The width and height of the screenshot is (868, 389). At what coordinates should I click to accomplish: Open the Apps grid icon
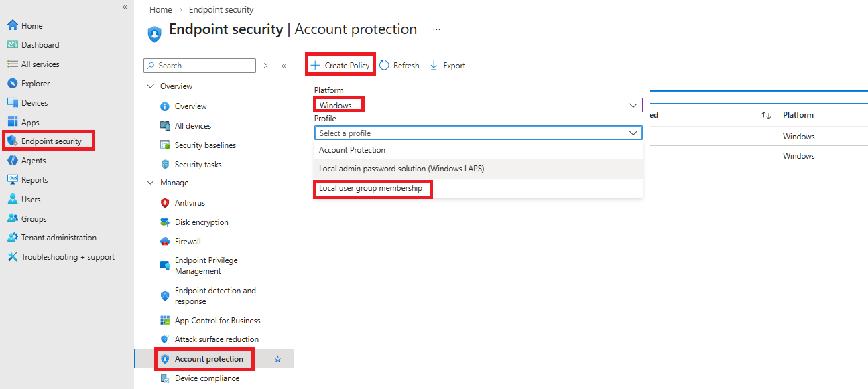coord(12,123)
